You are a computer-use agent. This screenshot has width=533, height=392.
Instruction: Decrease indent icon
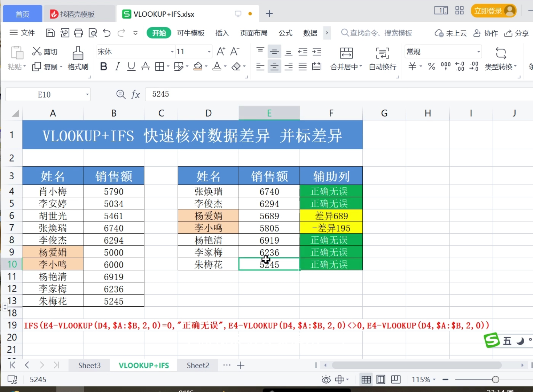click(x=303, y=52)
